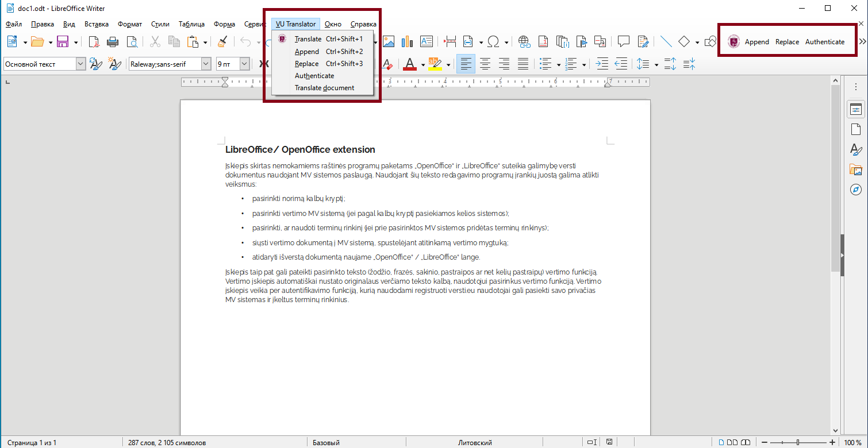The height and width of the screenshot is (448, 868).
Task: Open the Paste options dropdown arrow
Action: click(205, 42)
